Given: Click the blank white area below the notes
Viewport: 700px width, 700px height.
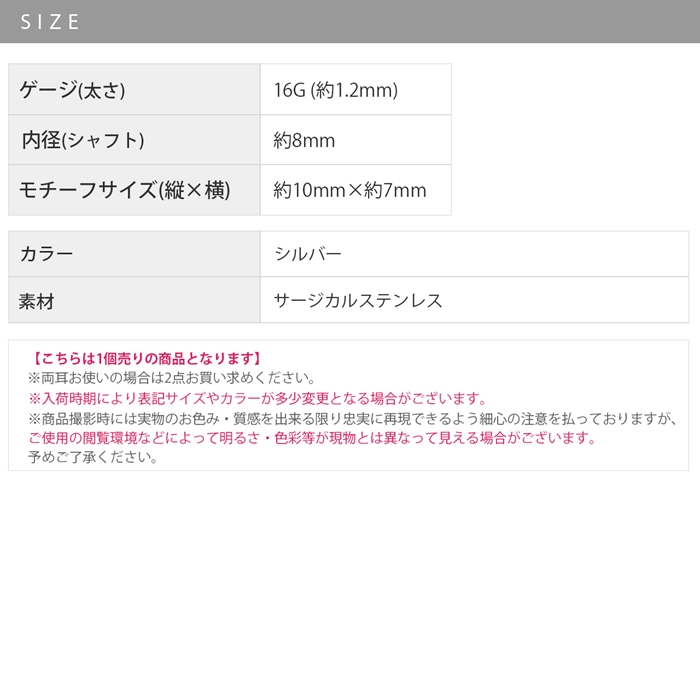Looking at the screenshot, I should point(350,580).
